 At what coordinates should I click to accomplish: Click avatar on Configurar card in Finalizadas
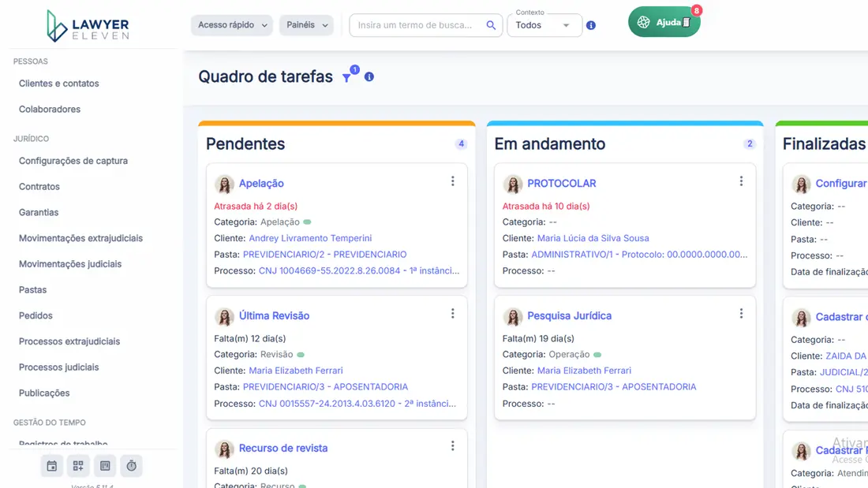coord(801,184)
